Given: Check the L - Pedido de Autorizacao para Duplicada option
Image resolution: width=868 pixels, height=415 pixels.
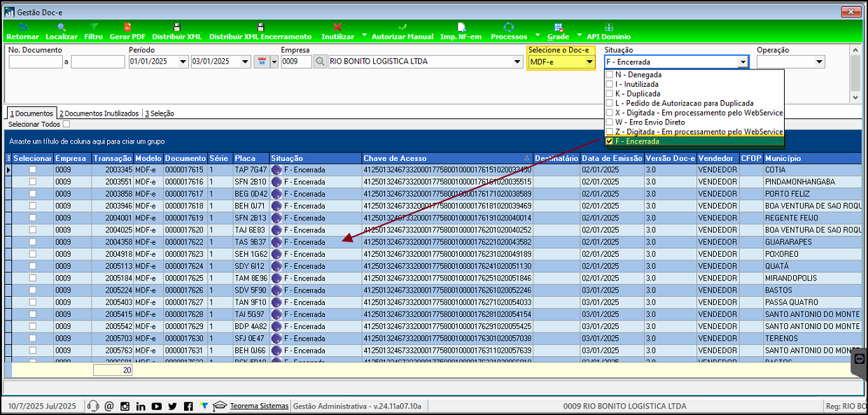Looking at the screenshot, I should 610,103.
